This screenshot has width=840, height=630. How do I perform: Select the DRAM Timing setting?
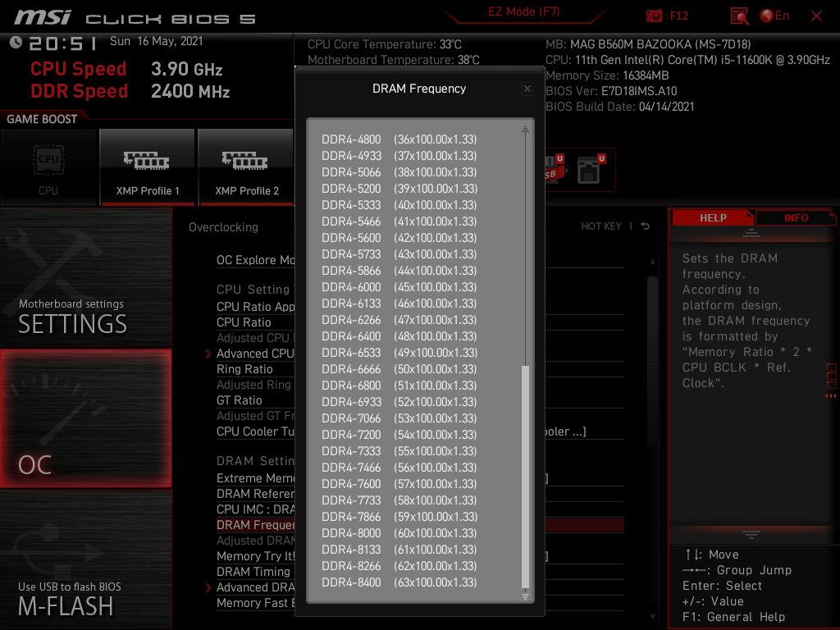point(253,572)
